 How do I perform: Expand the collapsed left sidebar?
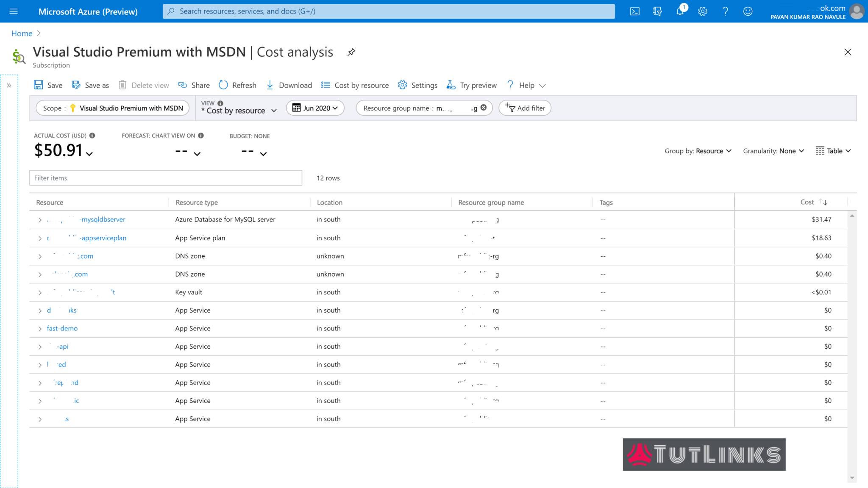pyautogui.click(x=9, y=85)
